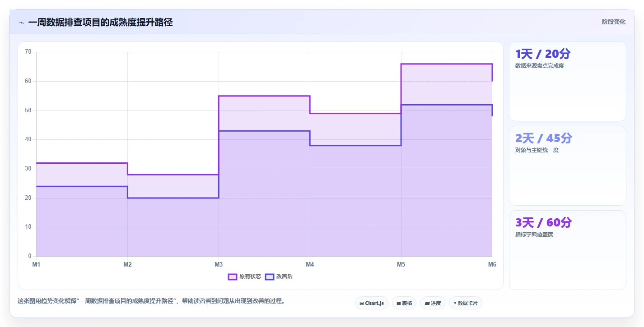This screenshot has height=327, width=644.
Task: Click the M4 x-axis label
Action: tap(310, 264)
